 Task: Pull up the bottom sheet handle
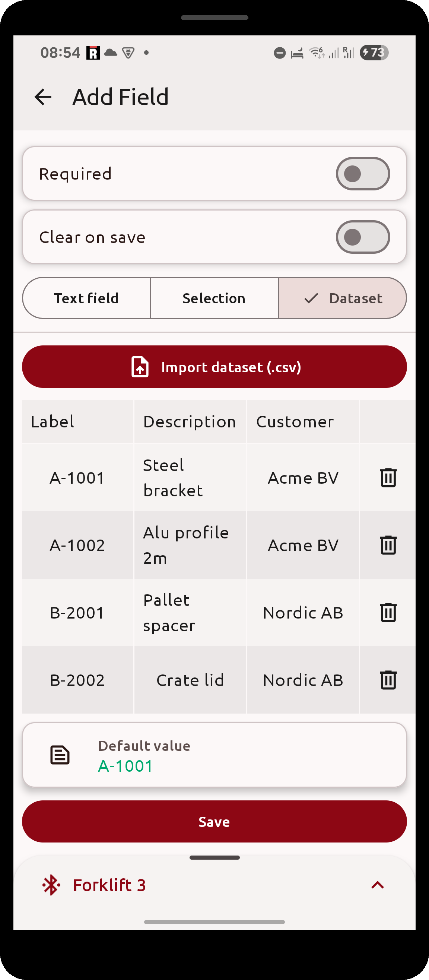[214, 857]
